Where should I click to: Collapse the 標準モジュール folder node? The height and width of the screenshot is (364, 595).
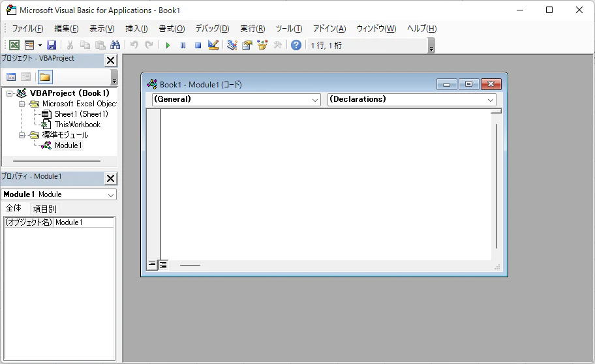(x=22, y=135)
